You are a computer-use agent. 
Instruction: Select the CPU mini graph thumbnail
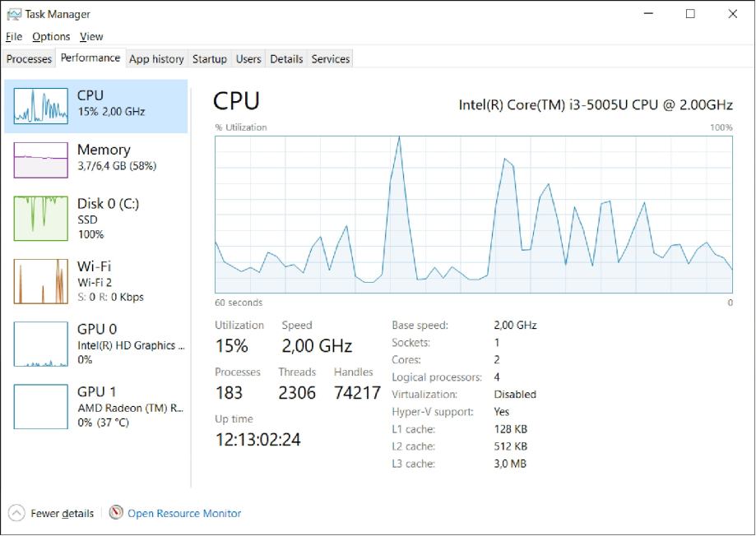41,105
